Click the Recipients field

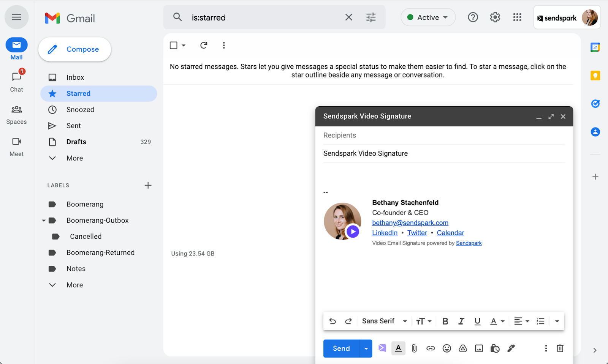[x=444, y=136]
